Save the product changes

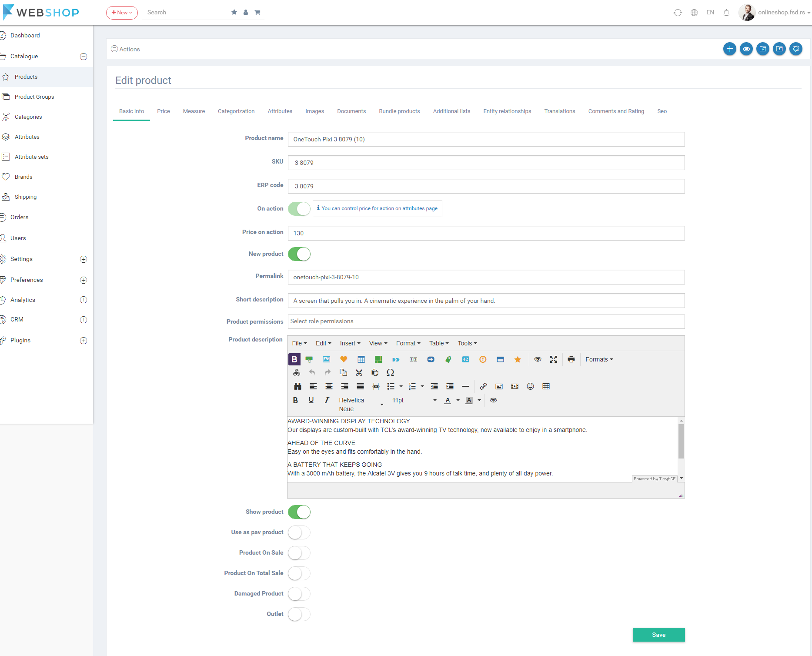658,635
